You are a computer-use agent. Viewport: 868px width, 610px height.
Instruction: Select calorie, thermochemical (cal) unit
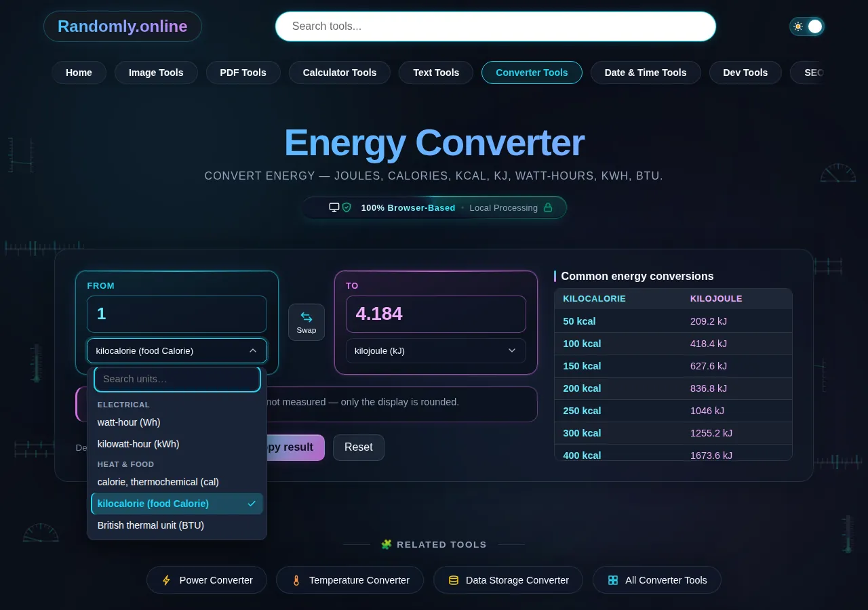click(177, 482)
